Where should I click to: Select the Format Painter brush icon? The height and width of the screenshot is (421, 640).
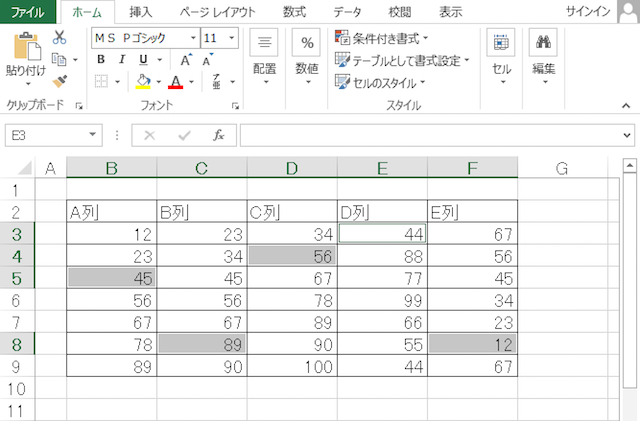point(60,81)
